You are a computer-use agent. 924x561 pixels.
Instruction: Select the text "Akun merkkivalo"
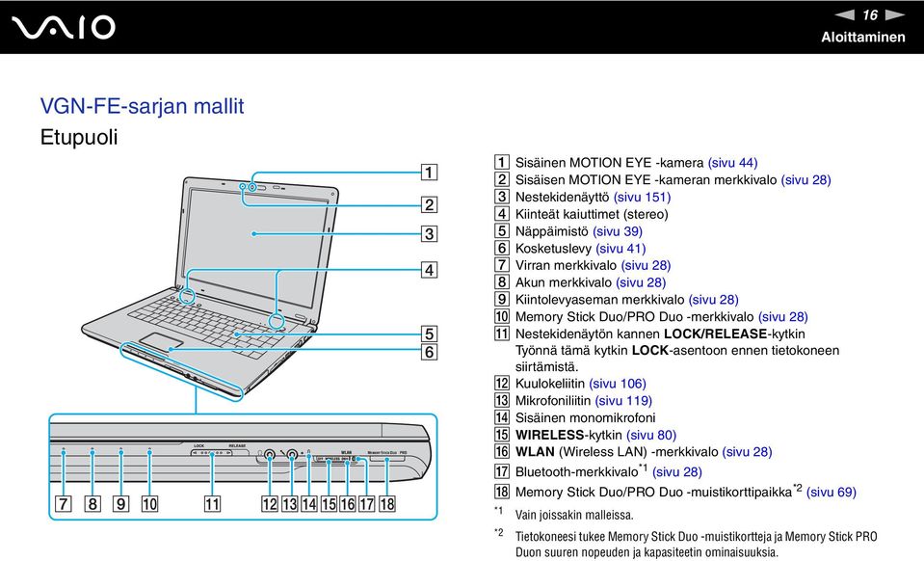(564, 282)
